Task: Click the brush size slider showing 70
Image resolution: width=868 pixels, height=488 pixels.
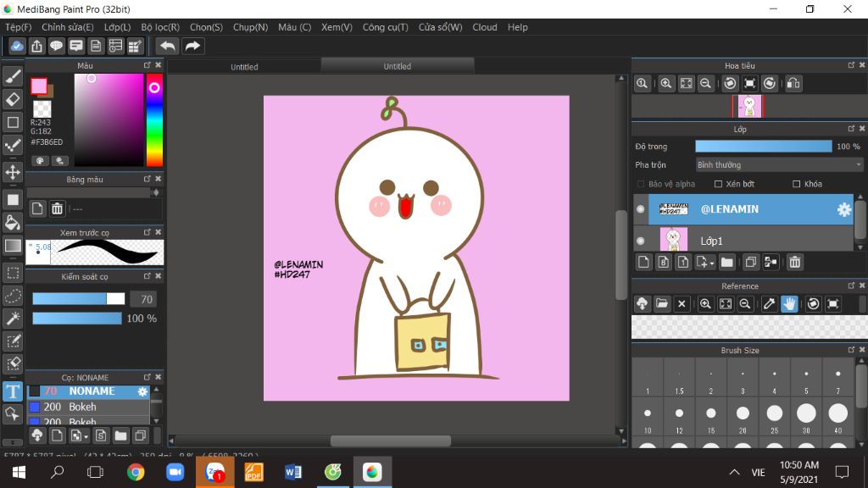Action: coord(79,299)
